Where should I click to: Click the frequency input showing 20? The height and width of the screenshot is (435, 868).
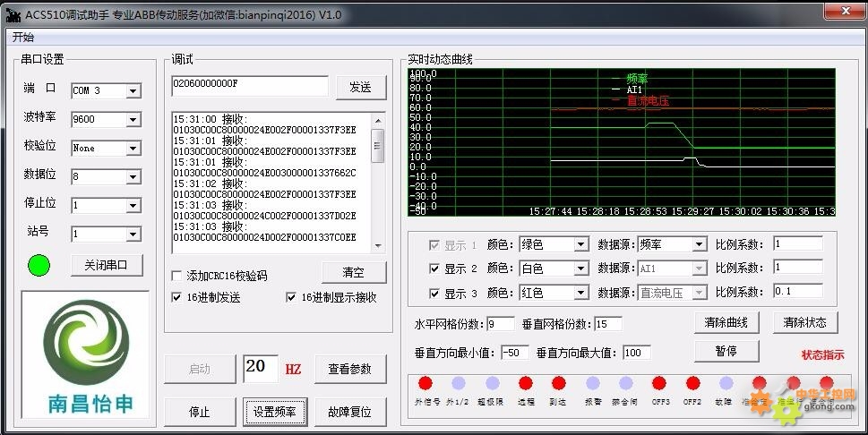pos(260,368)
